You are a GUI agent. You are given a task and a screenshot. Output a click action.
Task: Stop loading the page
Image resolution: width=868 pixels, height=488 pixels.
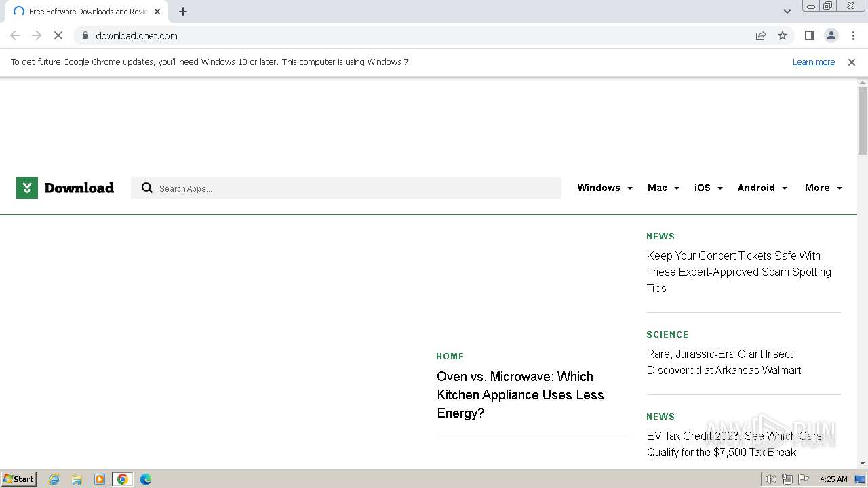tap(58, 35)
